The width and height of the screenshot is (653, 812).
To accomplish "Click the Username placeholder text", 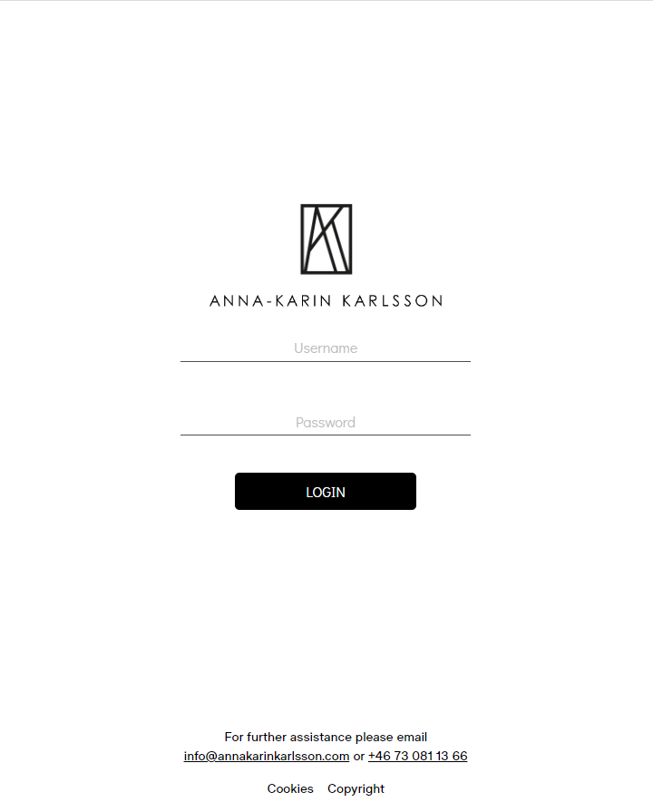I will pos(326,348).
